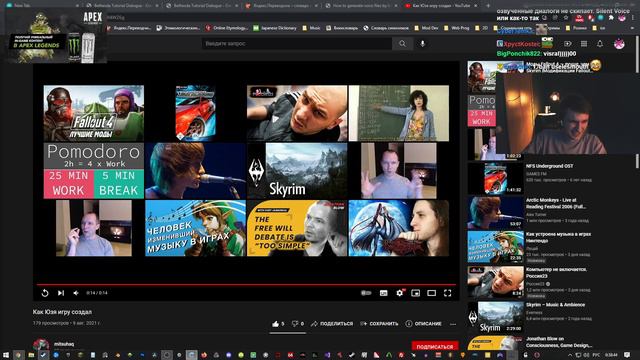Image resolution: width=640 pixels, height=360 pixels.
Task: Enter fullscreen with the player corner icon
Action: pyautogui.click(x=447, y=293)
